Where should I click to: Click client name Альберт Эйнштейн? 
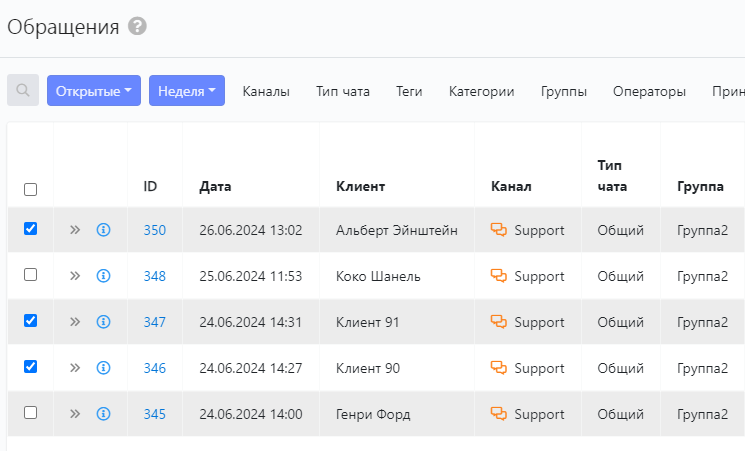point(397,230)
